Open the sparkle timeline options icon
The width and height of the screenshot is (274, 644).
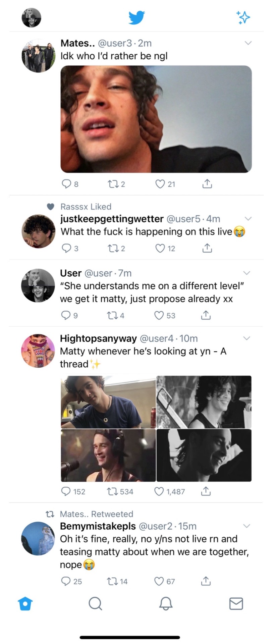[x=243, y=17]
